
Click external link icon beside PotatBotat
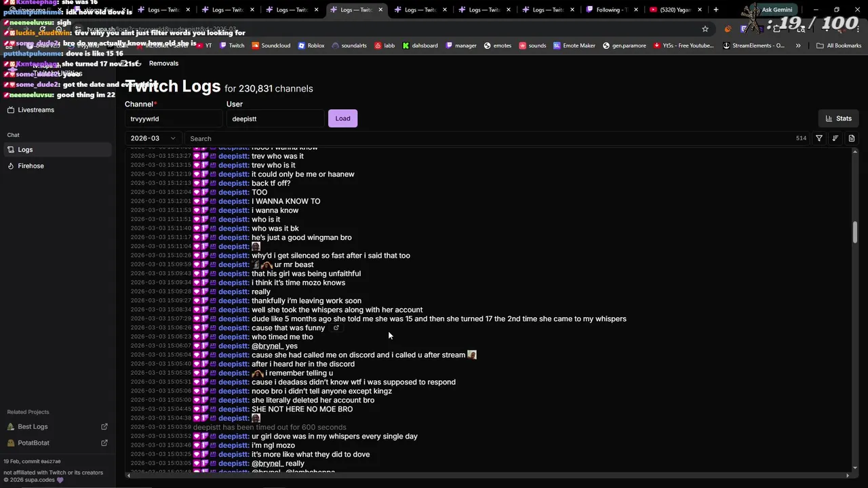[104, 443]
